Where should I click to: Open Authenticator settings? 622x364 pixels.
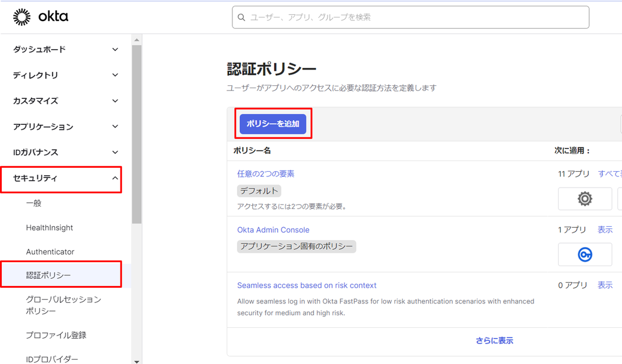pyautogui.click(x=50, y=252)
